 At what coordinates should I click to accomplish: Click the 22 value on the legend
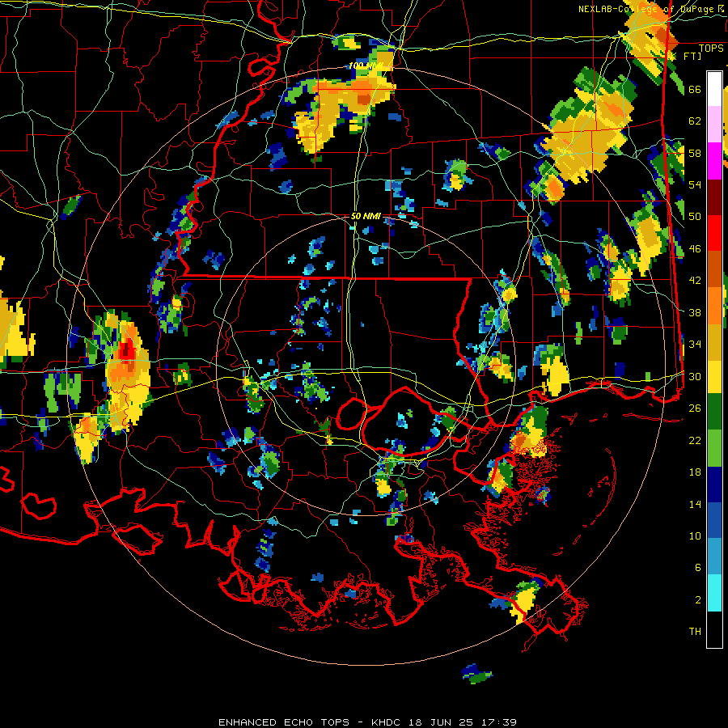coord(695,440)
